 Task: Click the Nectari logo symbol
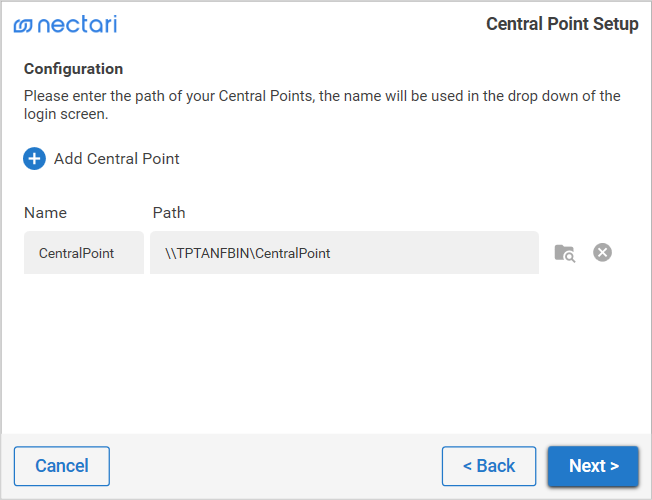(23, 25)
